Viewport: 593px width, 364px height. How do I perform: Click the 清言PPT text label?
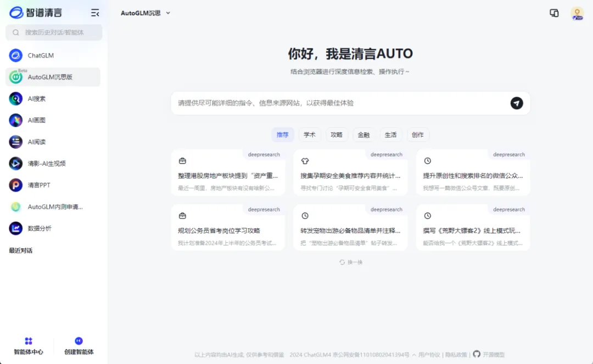click(x=39, y=185)
